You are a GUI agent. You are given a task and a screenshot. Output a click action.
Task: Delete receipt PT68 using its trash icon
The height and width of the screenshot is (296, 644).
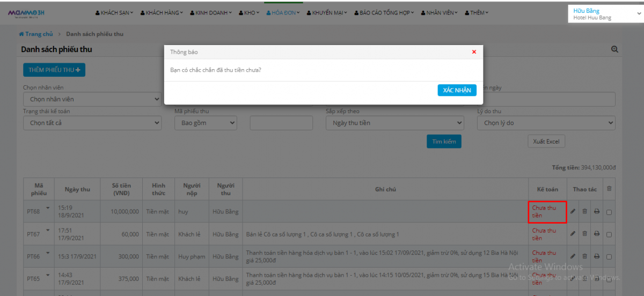[584, 212]
